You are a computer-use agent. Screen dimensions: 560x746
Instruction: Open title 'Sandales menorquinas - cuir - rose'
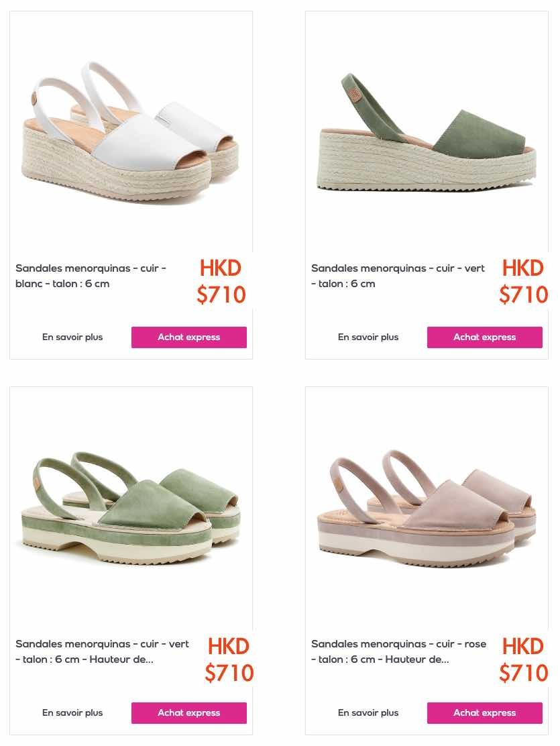[x=399, y=652]
